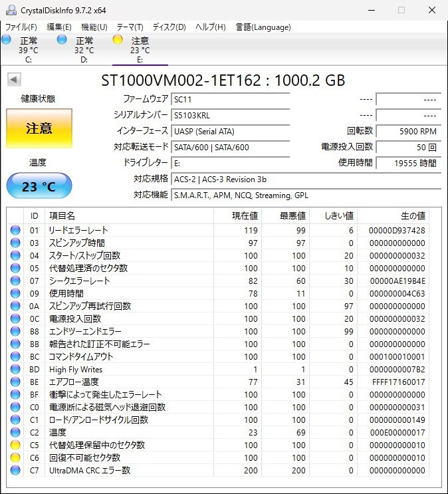Click status orb for BC コマンドタイムアウト
This screenshot has width=448, height=494.
[x=15, y=356]
